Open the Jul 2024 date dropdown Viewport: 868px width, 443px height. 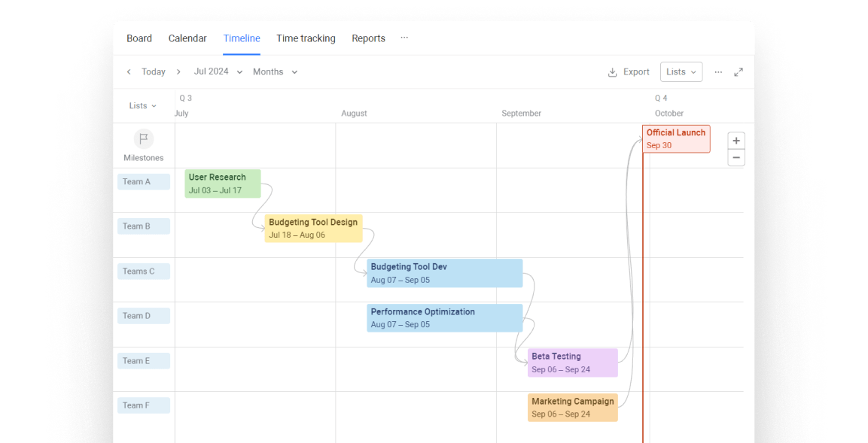(x=218, y=72)
